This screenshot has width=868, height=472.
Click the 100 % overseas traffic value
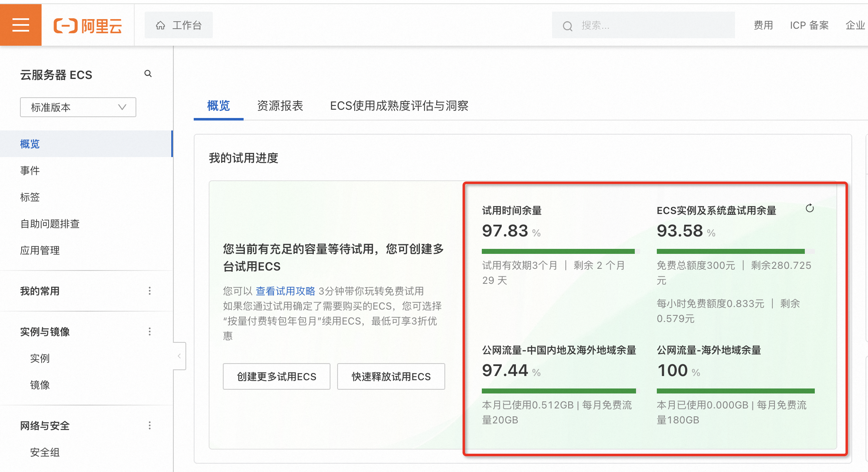tap(679, 370)
